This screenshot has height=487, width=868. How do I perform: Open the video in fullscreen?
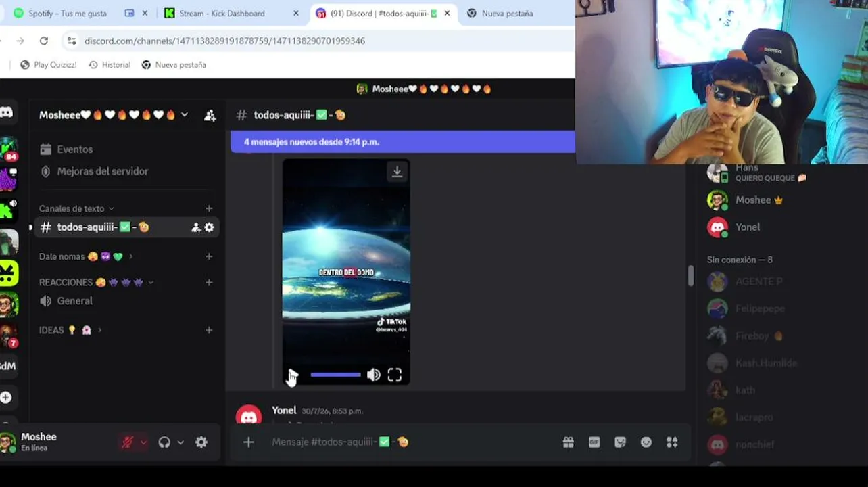(x=395, y=375)
